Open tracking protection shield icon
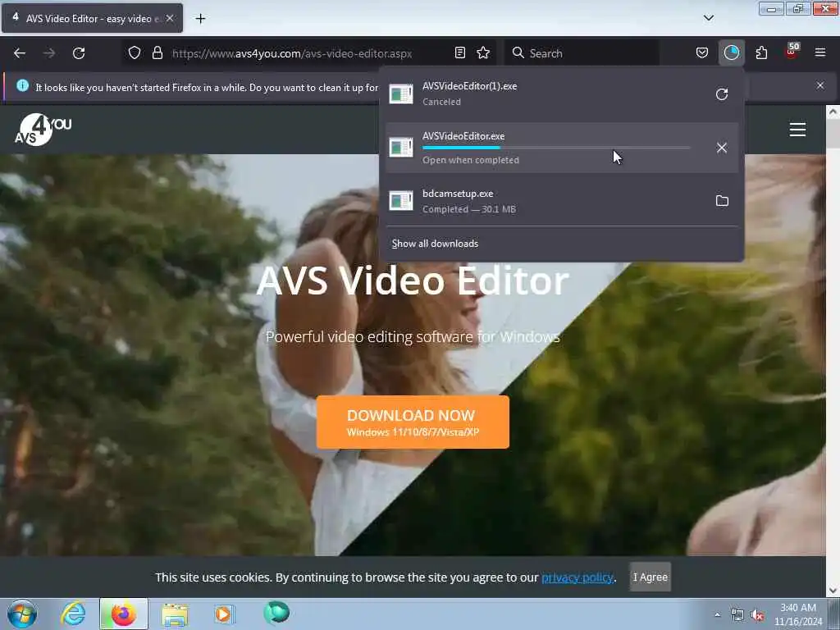 tap(135, 52)
